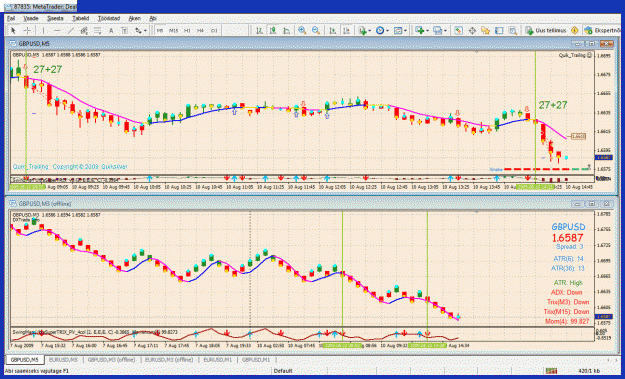Image resolution: width=625 pixels, height=379 pixels.
Task: Select the equidistant channel tool
Action: [84, 31]
